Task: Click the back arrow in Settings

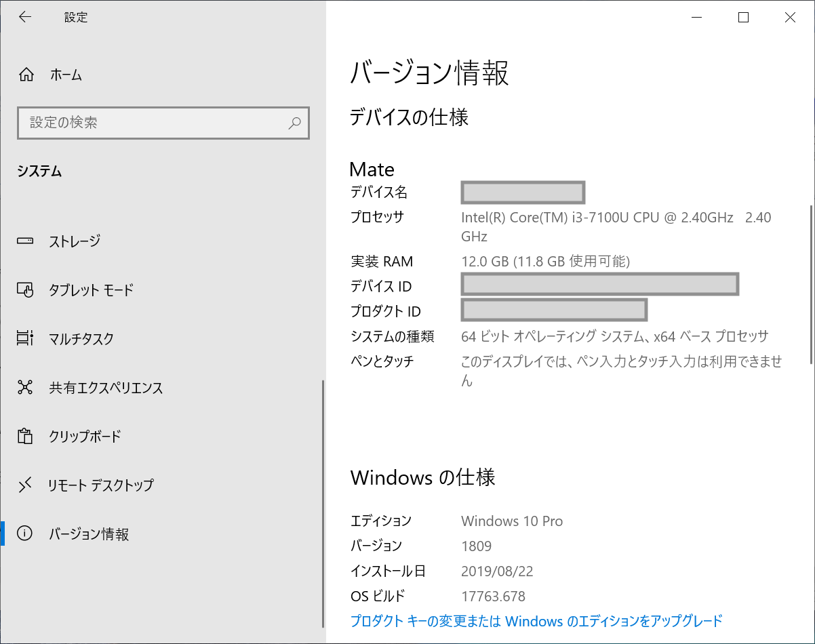Action: pos(25,18)
